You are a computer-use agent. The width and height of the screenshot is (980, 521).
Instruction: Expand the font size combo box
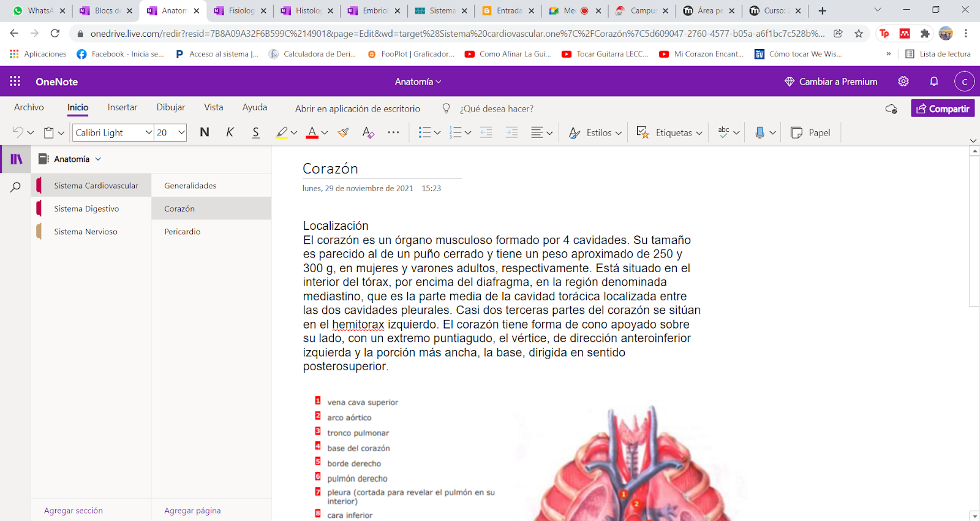[181, 132]
